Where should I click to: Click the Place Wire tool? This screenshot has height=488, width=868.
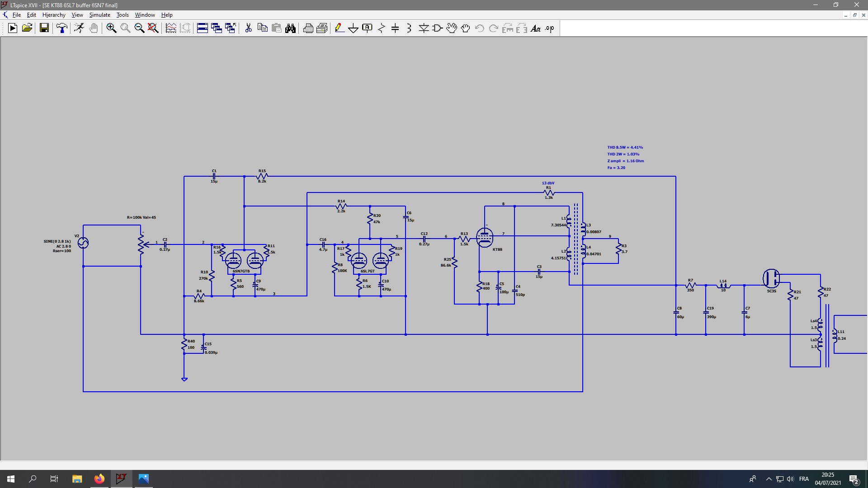point(338,28)
